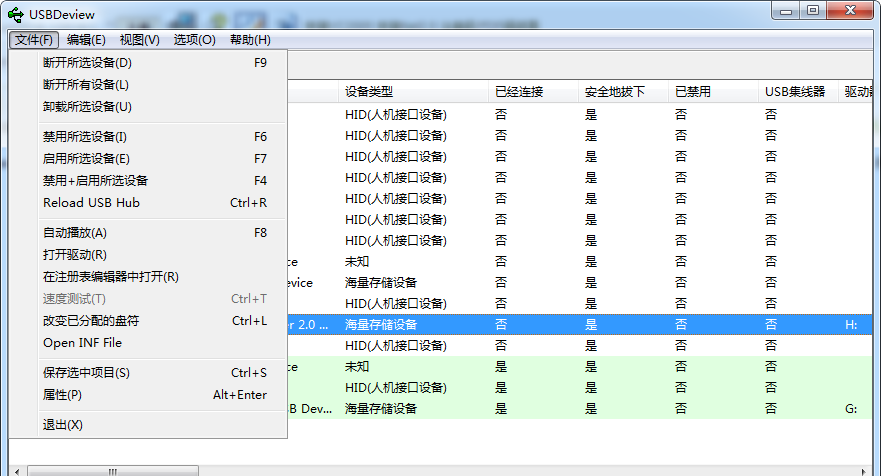
Task: Click Open INF File menu entry
Action: [162, 342]
